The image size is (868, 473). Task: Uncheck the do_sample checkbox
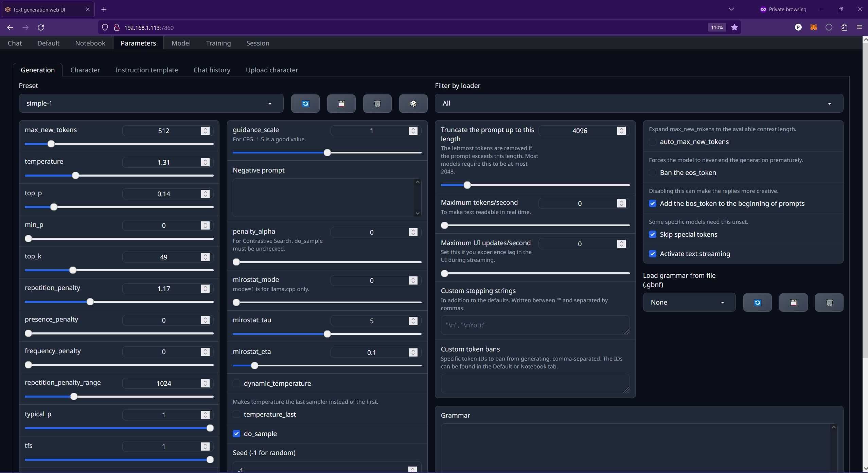tap(236, 434)
